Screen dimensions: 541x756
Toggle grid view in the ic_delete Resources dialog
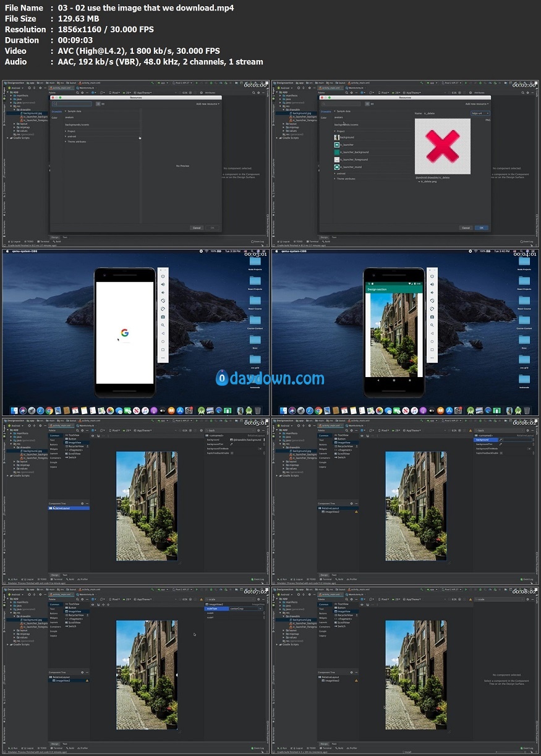pyautogui.click(x=372, y=104)
